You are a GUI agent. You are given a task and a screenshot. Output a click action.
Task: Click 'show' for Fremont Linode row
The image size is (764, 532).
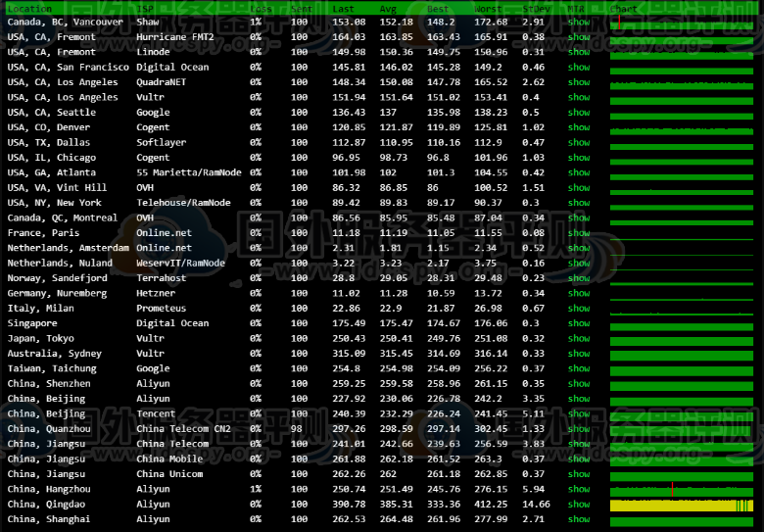[578, 52]
